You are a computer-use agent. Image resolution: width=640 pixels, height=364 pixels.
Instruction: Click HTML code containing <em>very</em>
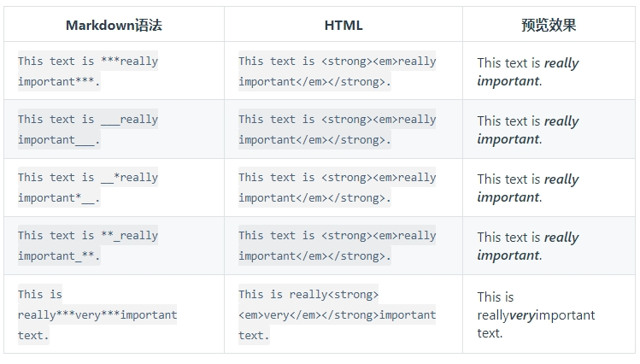(338, 314)
